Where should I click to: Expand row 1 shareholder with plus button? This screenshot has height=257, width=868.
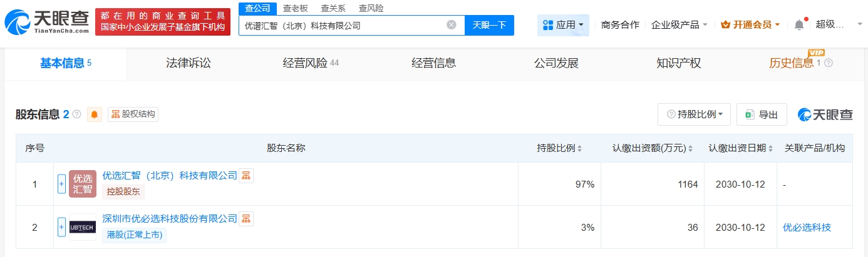pos(61,184)
